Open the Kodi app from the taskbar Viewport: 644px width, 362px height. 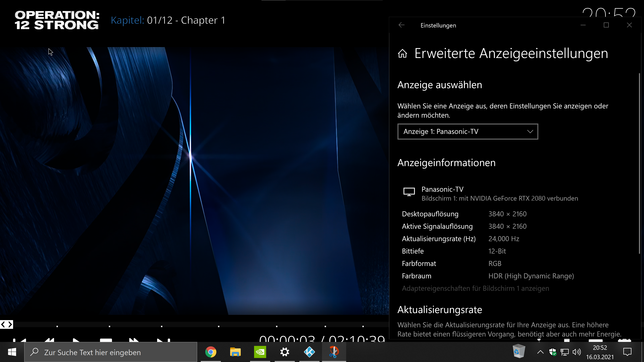click(x=309, y=352)
